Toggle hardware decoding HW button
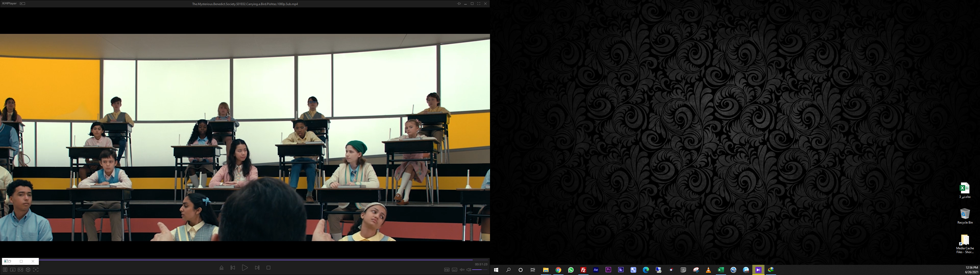 coord(447,270)
